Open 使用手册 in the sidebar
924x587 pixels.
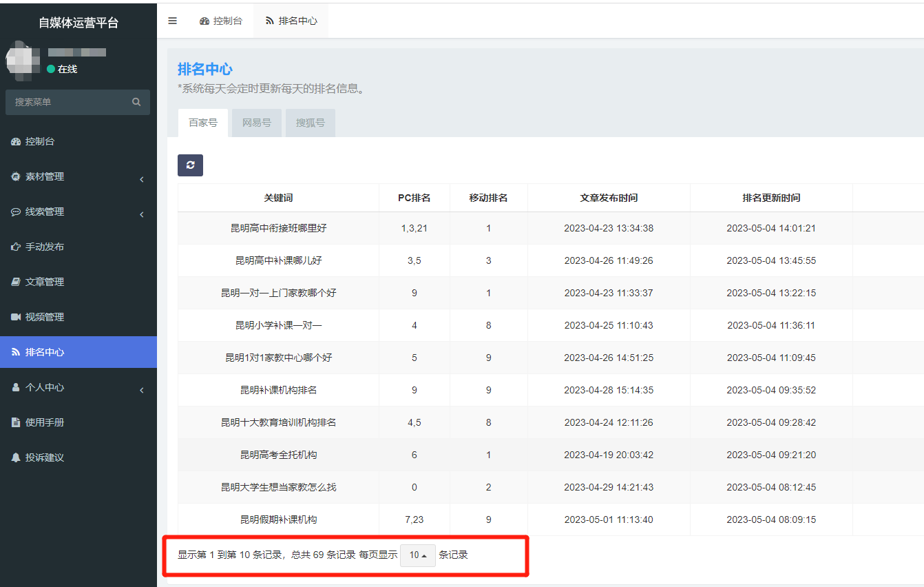[44, 422]
